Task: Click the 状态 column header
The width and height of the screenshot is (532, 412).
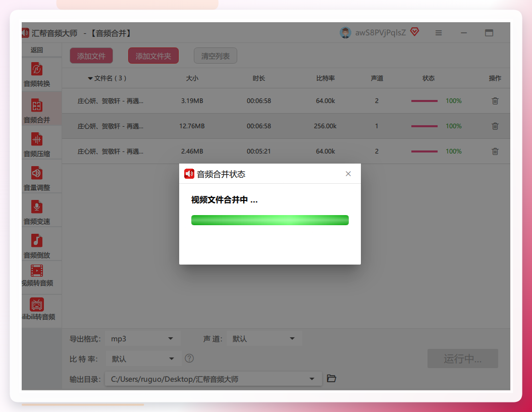Action: pos(429,78)
